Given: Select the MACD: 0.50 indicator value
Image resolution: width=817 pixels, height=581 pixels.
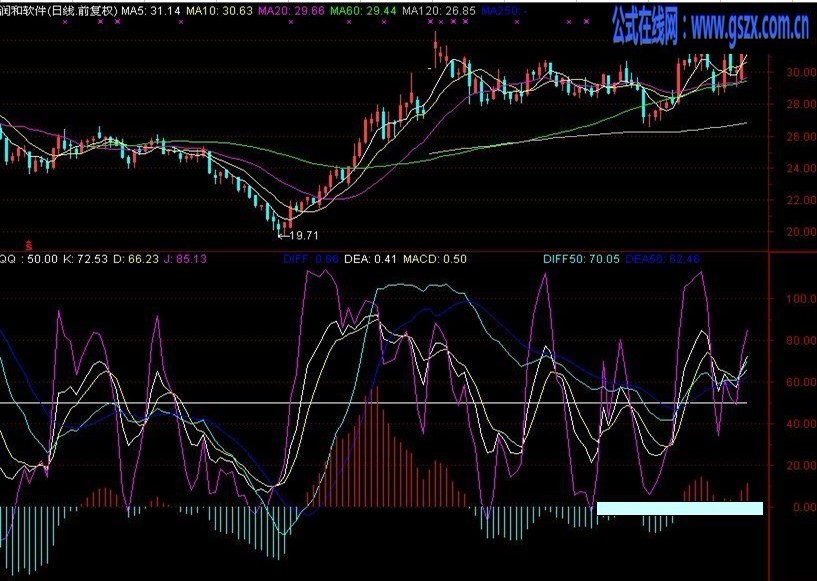Looking at the screenshot, I should pyautogui.click(x=435, y=259).
